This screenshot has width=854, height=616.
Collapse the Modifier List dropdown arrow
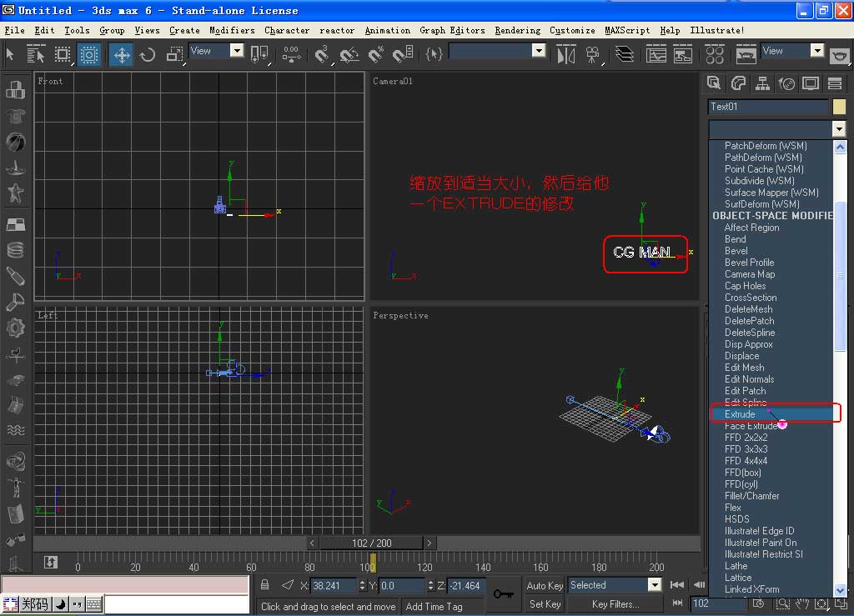(x=839, y=129)
